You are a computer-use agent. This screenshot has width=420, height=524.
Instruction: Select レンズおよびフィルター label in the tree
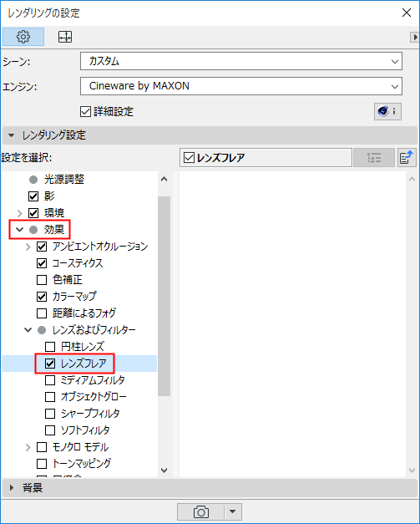(x=94, y=330)
